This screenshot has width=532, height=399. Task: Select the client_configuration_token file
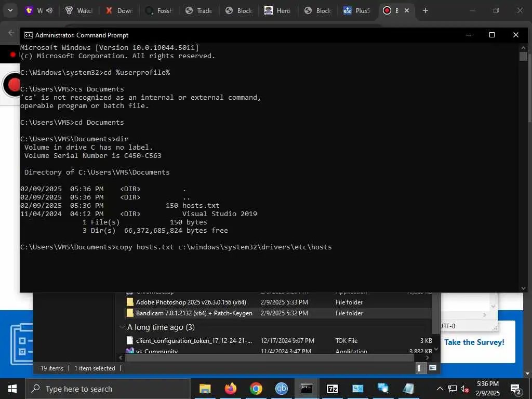(x=278, y=341)
